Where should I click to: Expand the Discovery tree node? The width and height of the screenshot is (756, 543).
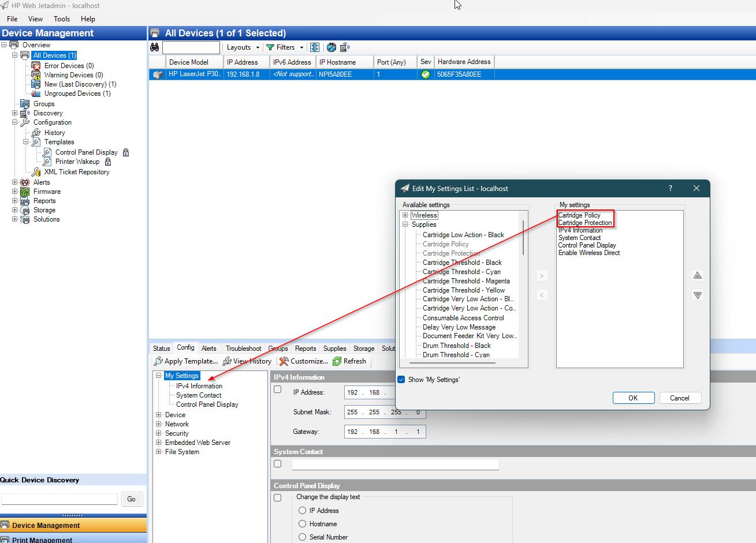coord(15,113)
